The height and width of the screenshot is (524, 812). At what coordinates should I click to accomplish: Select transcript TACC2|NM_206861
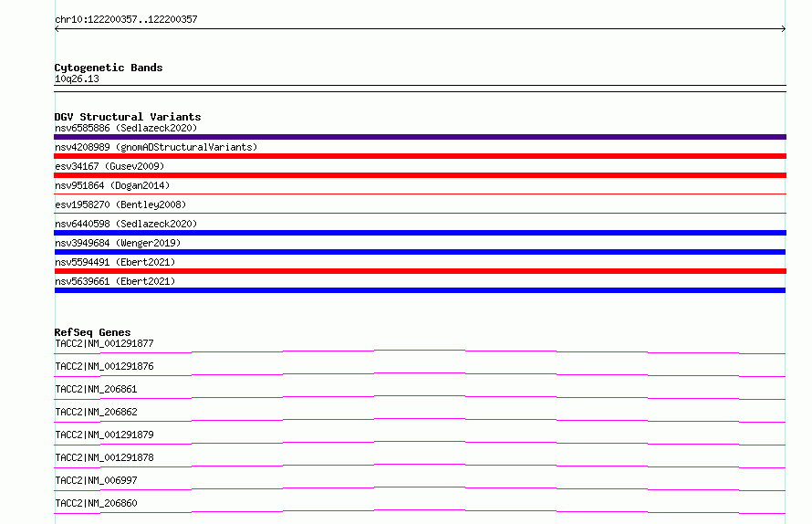pyautogui.click(x=96, y=389)
